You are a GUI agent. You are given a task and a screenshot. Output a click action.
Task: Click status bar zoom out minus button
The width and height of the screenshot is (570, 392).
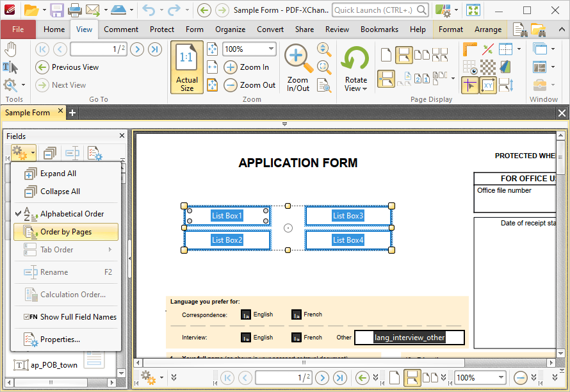pos(521,378)
